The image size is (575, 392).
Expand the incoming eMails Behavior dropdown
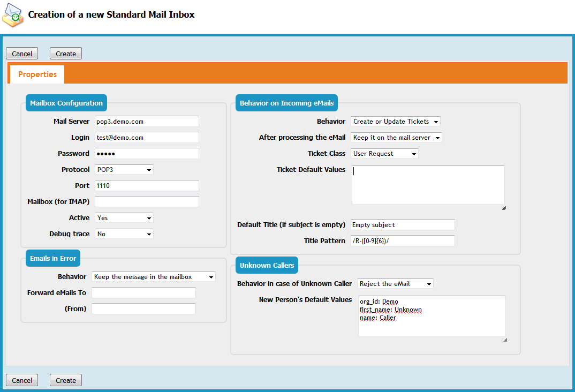(395, 122)
